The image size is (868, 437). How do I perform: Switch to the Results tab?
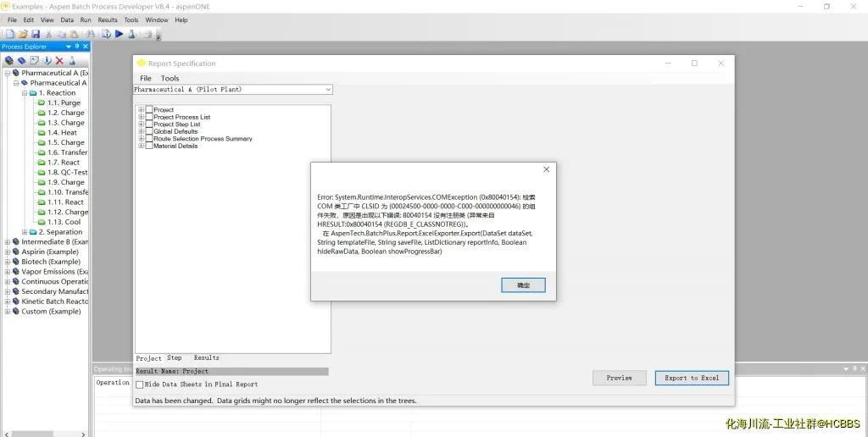tap(207, 358)
